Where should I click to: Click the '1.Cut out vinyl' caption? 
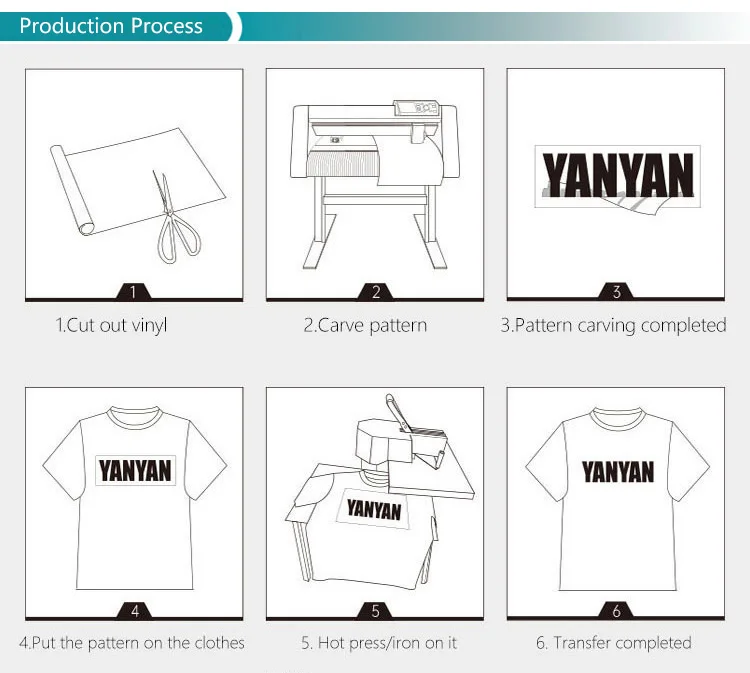(x=111, y=325)
